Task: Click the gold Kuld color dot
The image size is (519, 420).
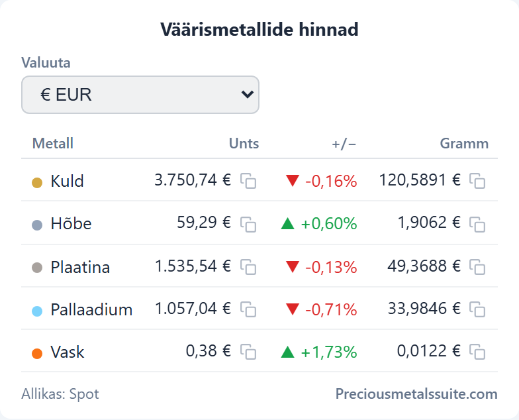Action: 37,183
